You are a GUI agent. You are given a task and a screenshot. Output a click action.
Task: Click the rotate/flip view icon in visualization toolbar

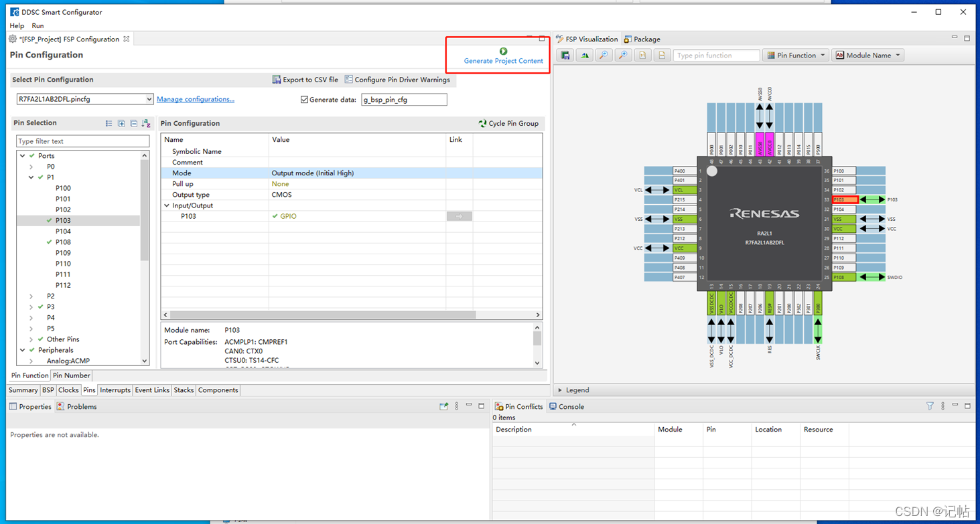click(x=585, y=56)
